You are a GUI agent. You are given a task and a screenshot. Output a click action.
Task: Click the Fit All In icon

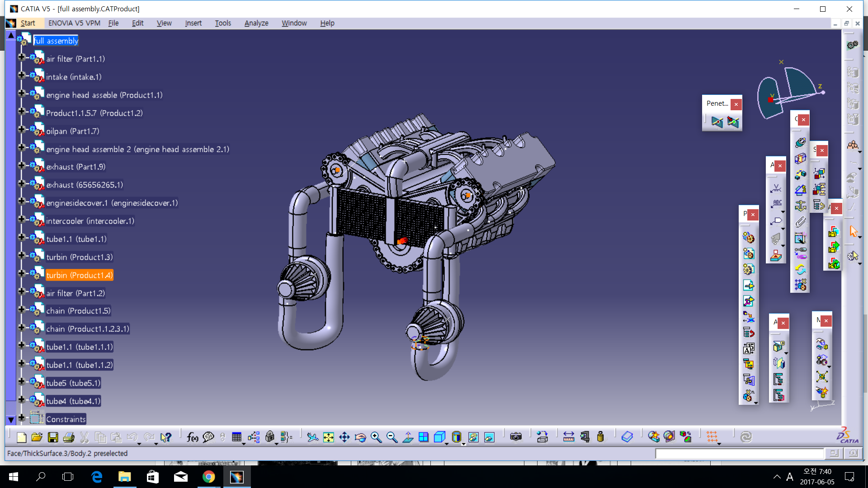(329, 437)
